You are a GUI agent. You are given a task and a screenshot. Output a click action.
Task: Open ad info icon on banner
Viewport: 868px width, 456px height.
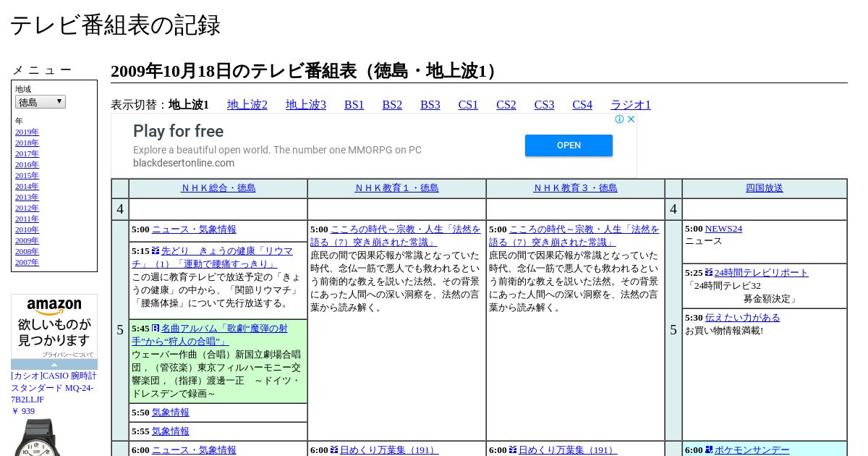tap(620, 119)
